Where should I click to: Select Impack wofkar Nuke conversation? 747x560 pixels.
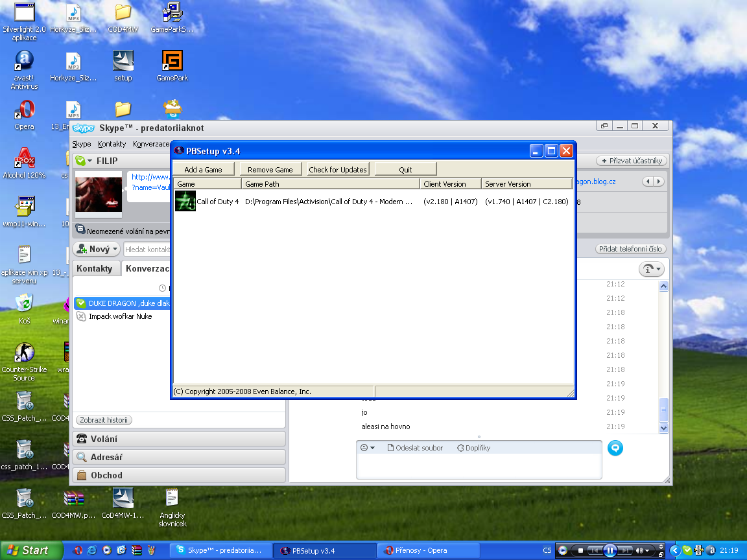pyautogui.click(x=120, y=316)
